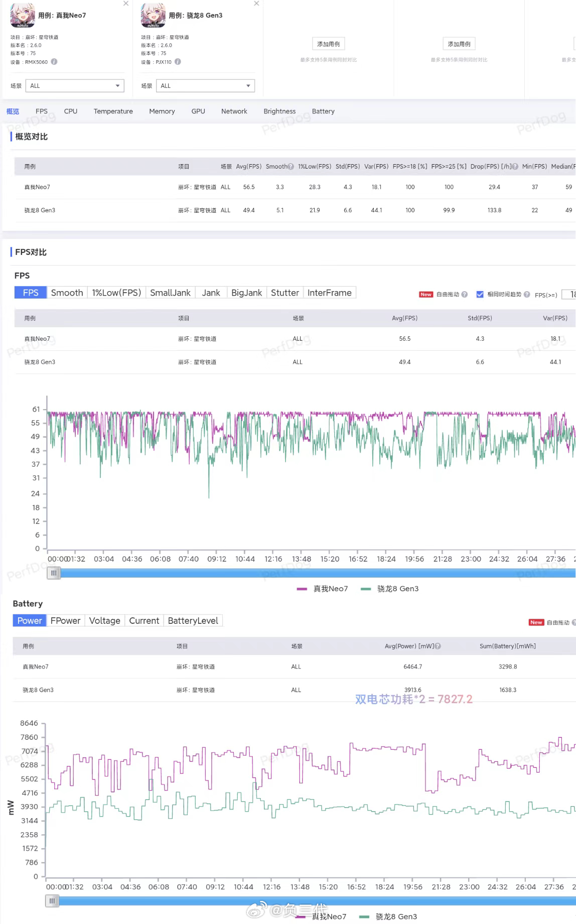Screen dimensions: 576x924
Task: Select the Voltage battery metric
Action: 104,621
